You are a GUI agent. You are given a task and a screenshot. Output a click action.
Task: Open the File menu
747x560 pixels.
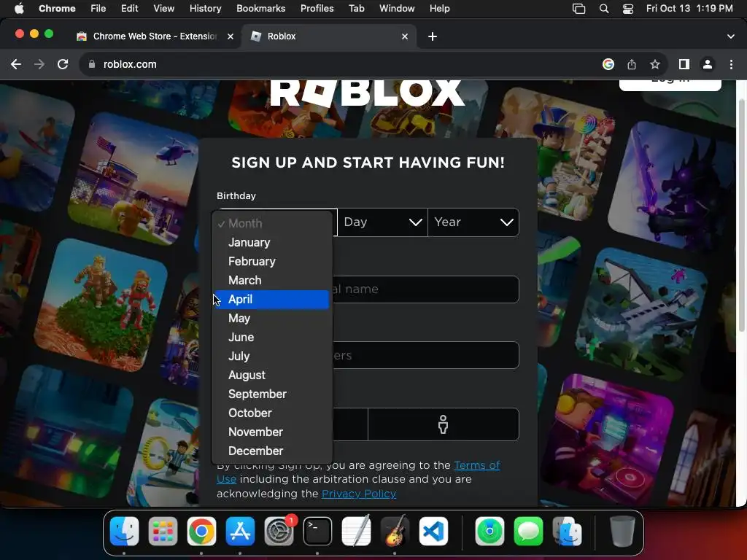(98, 9)
